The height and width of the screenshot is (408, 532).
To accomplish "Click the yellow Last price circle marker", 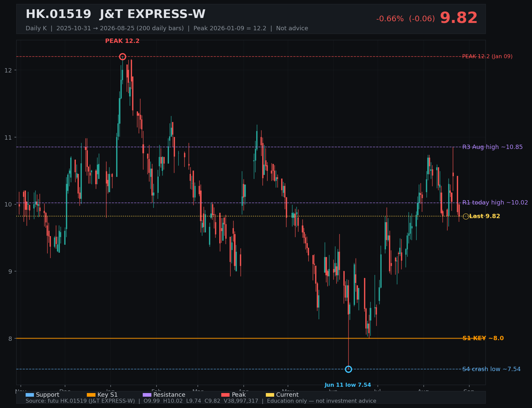I will point(466,216).
